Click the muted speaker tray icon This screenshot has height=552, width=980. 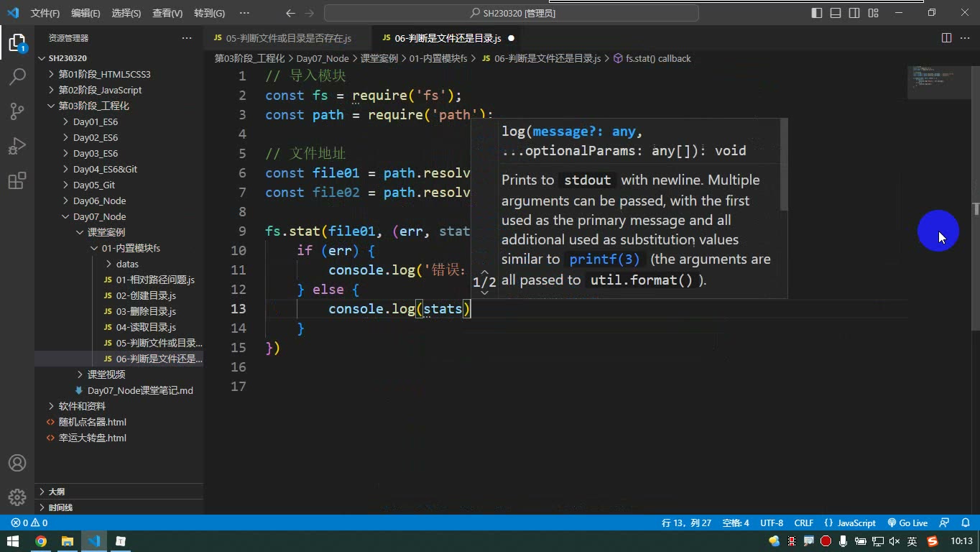click(x=894, y=541)
